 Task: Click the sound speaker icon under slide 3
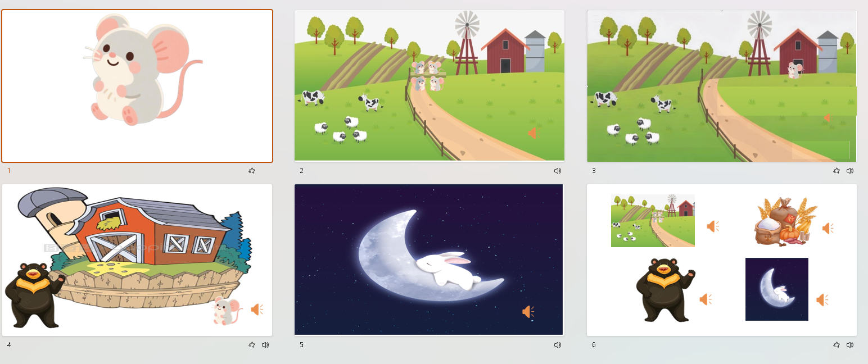tap(849, 171)
